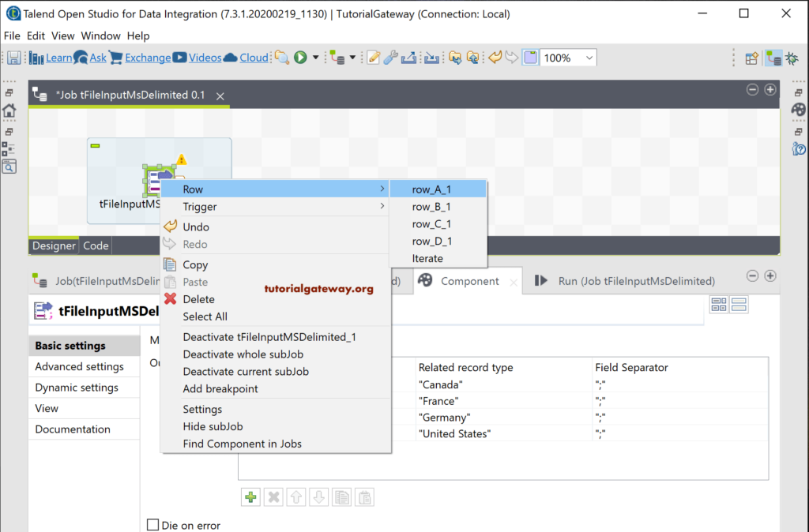Viewport: 809px width, 532px height.
Task: Click the home icon in left sidebar
Action: 9,111
